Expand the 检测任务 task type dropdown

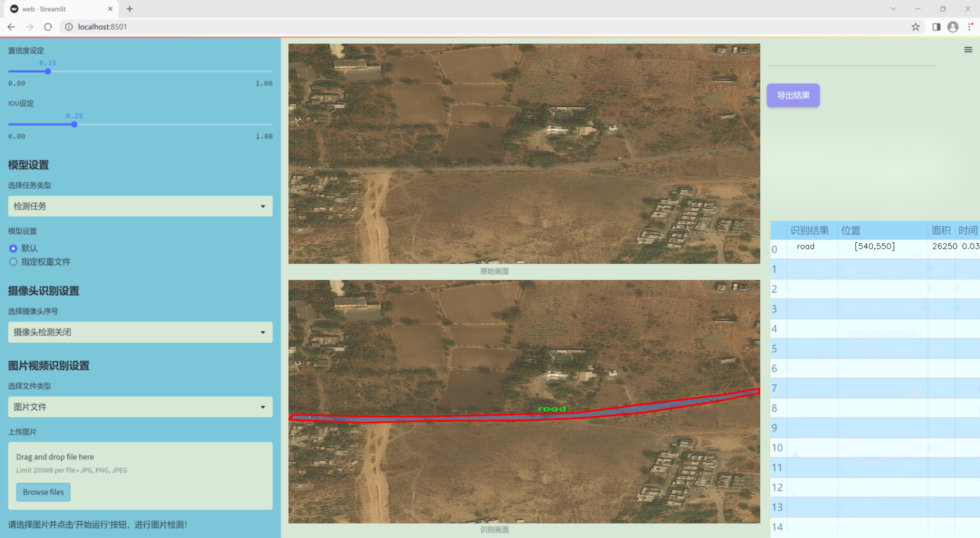coord(140,206)
